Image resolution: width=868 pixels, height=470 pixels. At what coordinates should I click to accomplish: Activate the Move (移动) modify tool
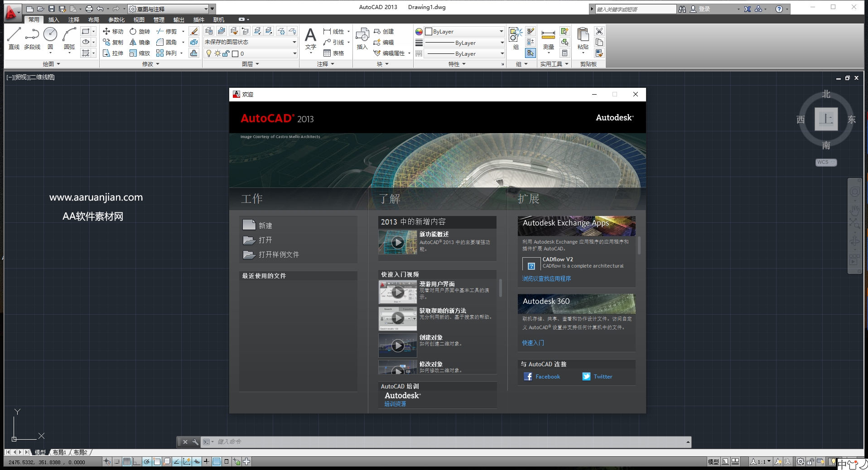[113, 31]
